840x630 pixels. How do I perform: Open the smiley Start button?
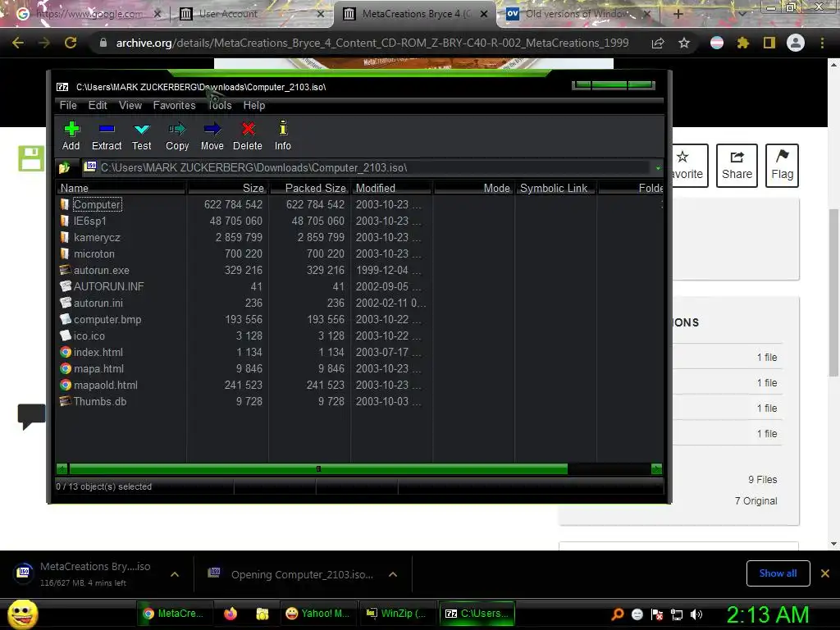tap(22, 614)
